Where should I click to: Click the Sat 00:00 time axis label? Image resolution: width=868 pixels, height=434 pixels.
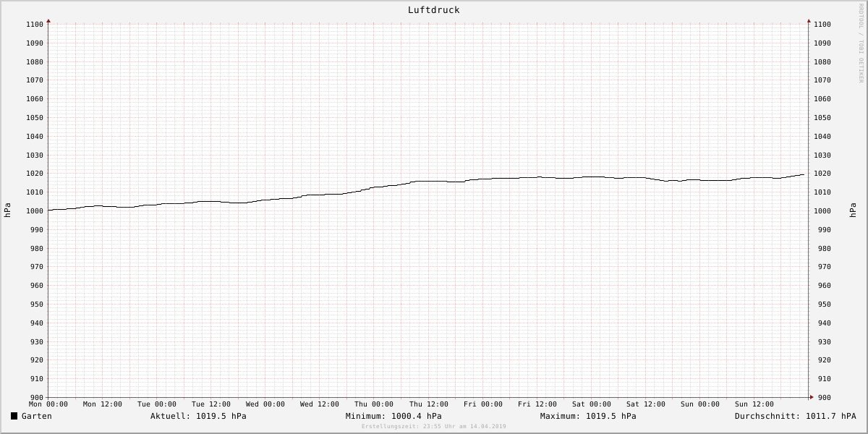click(592, 404)
